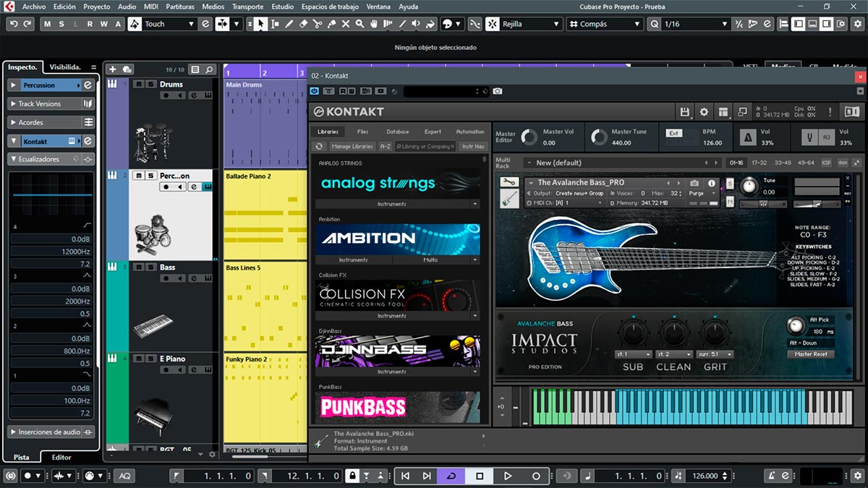Click Kontakt metronome icon
868x488 pixels.
pyautogui.click(x=747, y=137)
